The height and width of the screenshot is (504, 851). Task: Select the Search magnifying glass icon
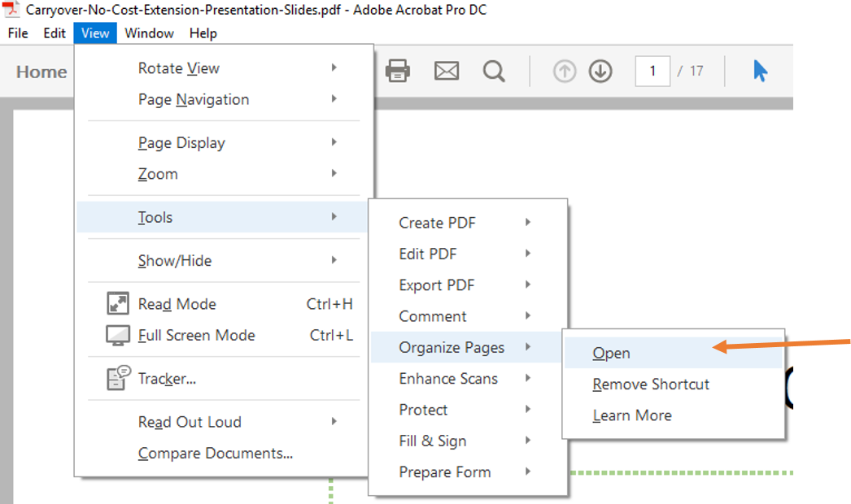click(x=494, y=72)
